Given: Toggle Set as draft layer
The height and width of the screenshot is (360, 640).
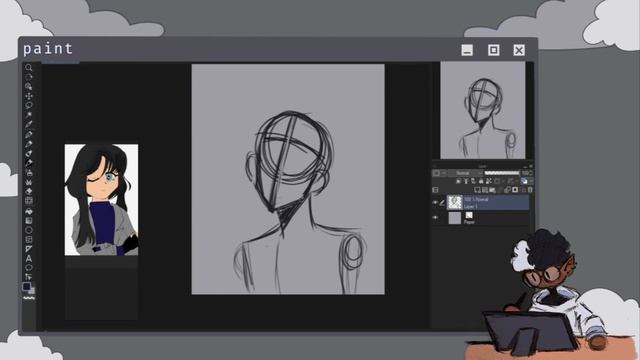Looking at the screenshot, I should click(473, 181).
